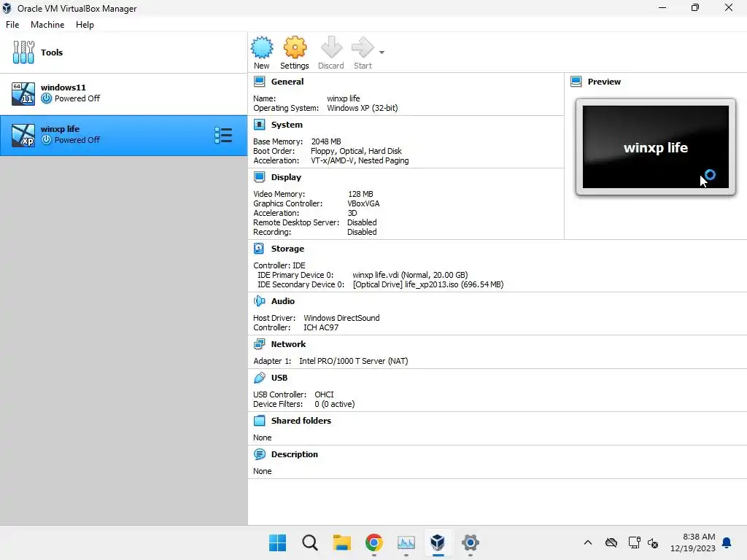Screen dimensions: 747x560
Task: Open the clock showing 8:38 AM
Action: tap(693, 542)
